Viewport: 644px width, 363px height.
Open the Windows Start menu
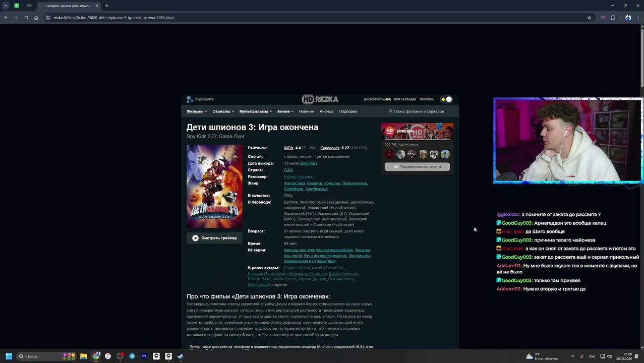(9, 356)
